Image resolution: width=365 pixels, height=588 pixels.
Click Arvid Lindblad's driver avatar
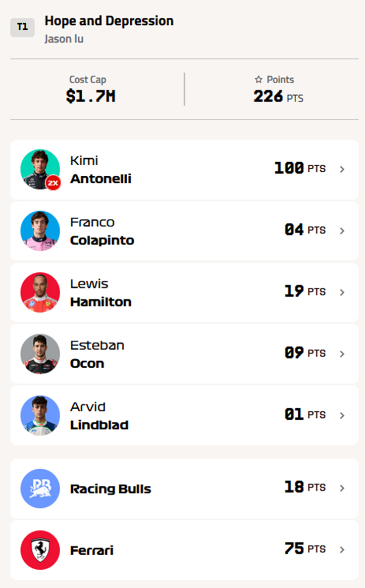tap(40, 416)
